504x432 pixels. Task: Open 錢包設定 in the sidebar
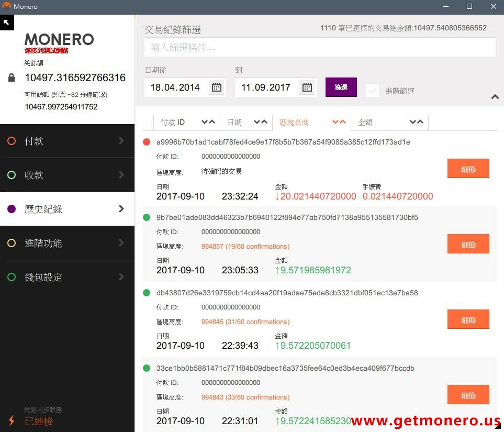point(67,278)
